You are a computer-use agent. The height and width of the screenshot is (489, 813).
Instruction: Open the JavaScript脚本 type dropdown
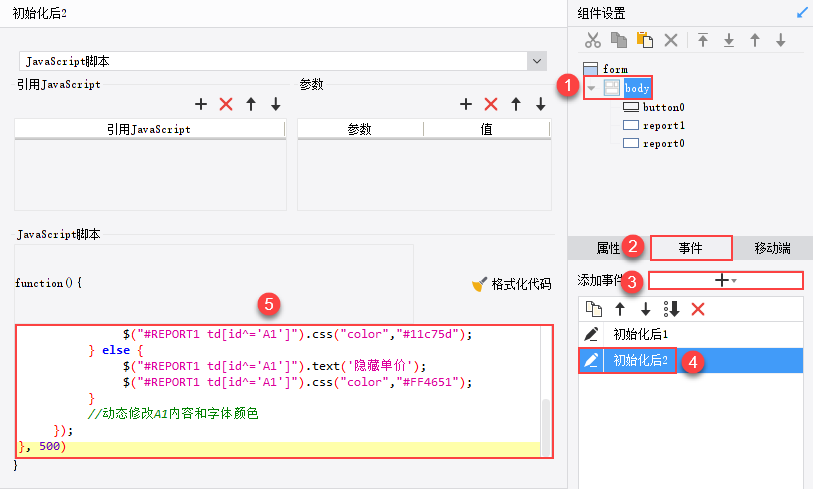[x=537, y=61]
